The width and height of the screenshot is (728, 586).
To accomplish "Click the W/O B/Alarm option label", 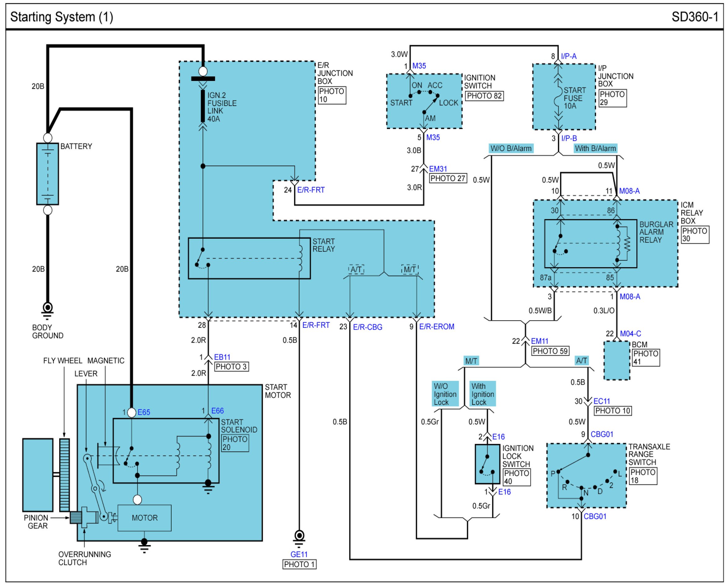I will [x=511, y=149].
